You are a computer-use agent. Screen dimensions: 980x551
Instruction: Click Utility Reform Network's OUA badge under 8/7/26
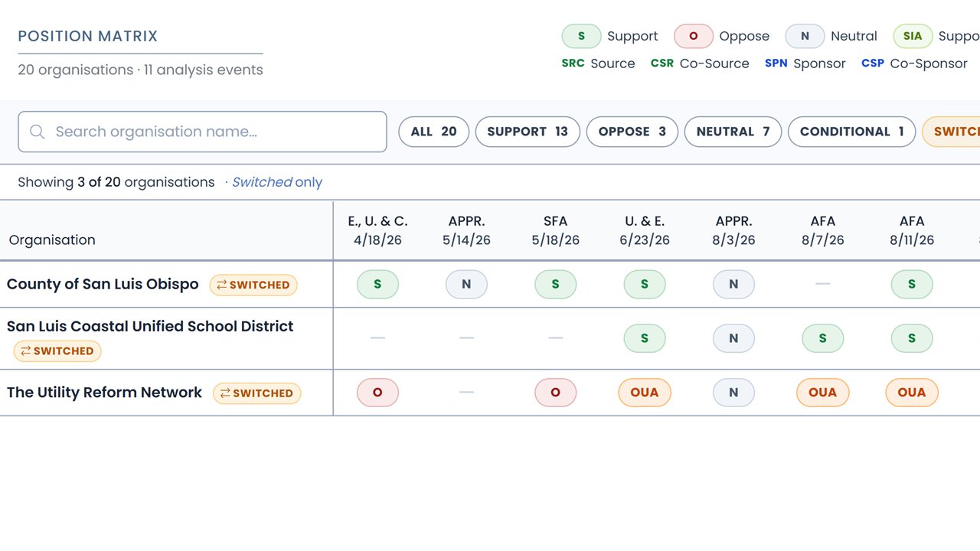[x=822, y=393]
